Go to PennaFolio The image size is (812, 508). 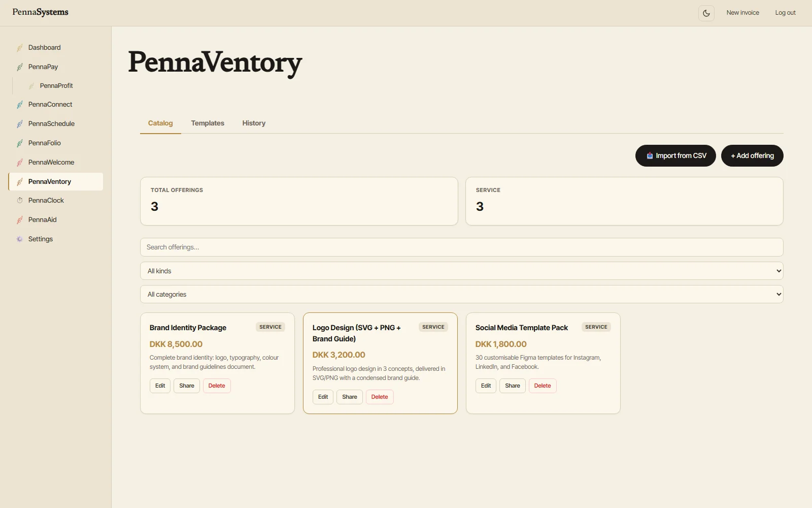56,143
